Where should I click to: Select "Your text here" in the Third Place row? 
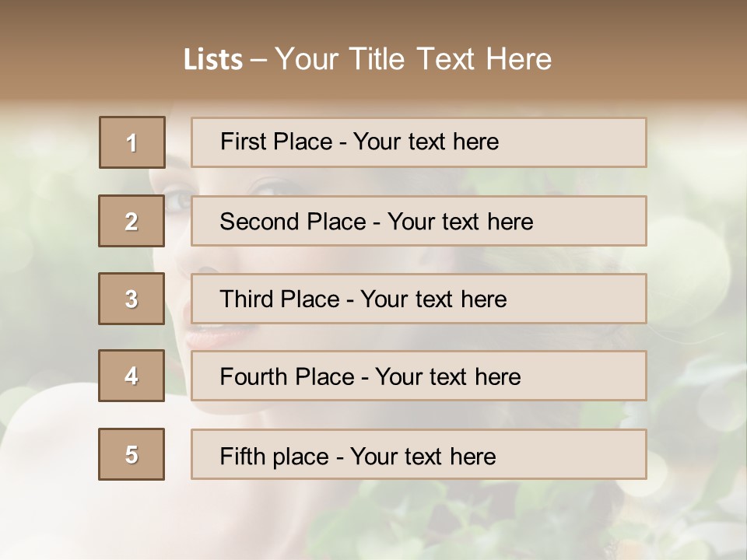coord(433,299)
